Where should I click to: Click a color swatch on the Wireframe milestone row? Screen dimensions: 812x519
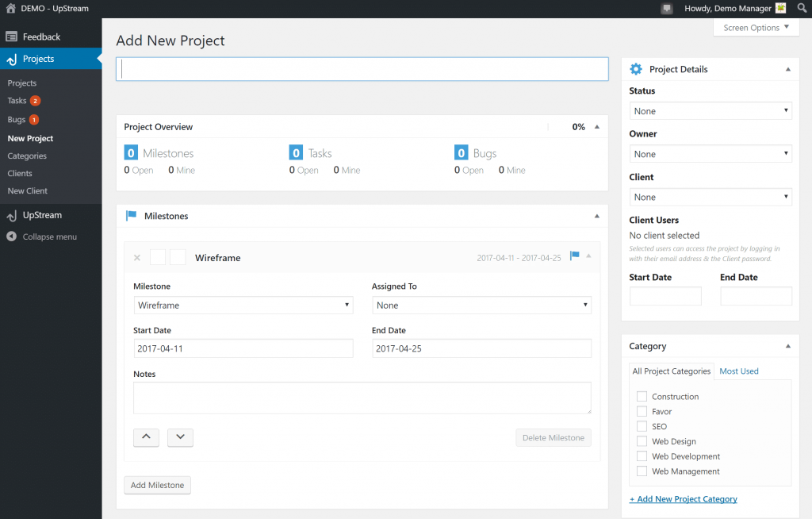(x=156, y=257)
